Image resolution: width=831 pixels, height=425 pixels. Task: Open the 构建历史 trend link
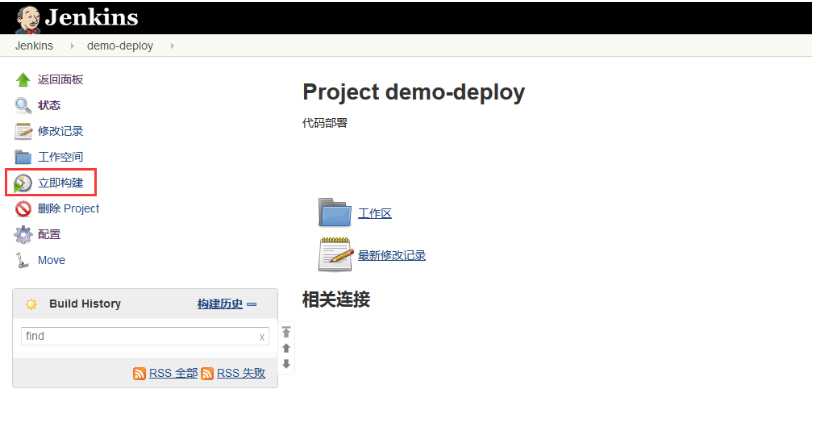tap(220, 304)
